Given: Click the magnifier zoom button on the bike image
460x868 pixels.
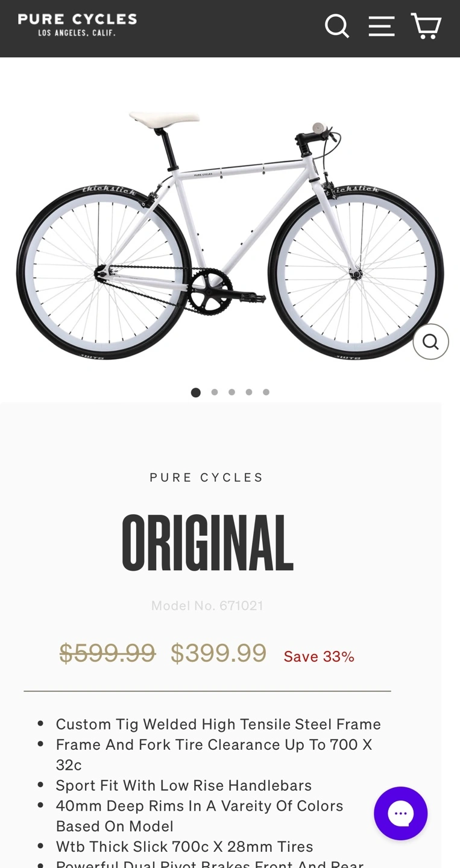Looking at the screenshot, I should click(x=430, y=342).
